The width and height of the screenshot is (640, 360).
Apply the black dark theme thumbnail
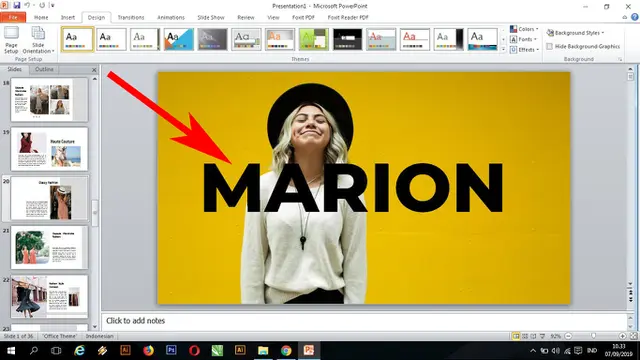click(347, 39)
